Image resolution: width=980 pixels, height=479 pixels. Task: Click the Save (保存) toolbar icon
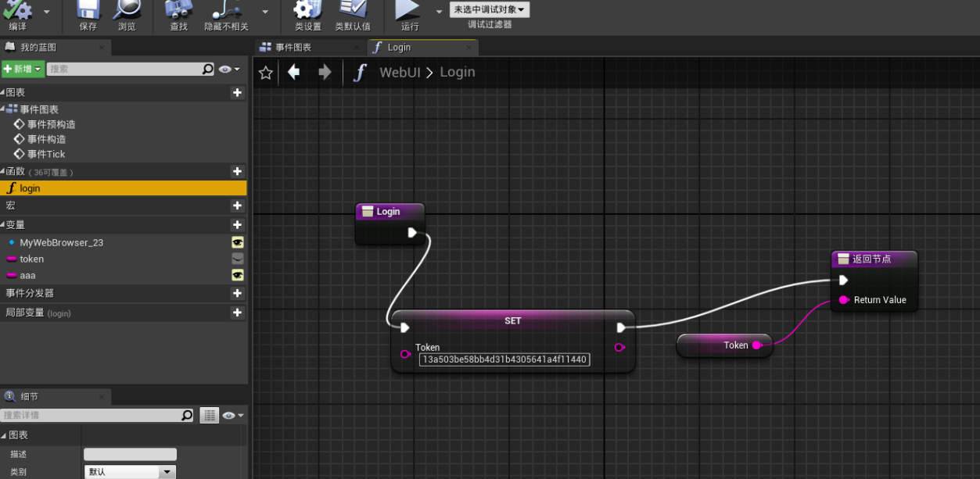(88, 10)
